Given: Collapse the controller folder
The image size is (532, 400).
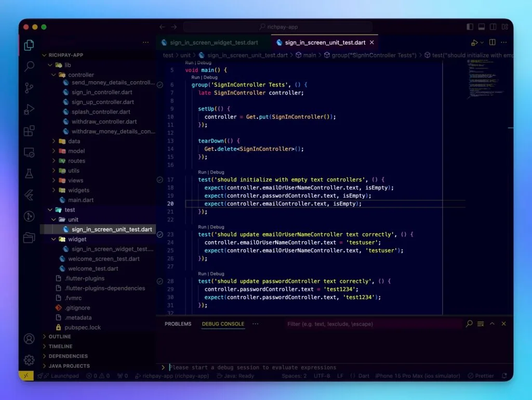Looking at the screenshot, I should (98, 75).
